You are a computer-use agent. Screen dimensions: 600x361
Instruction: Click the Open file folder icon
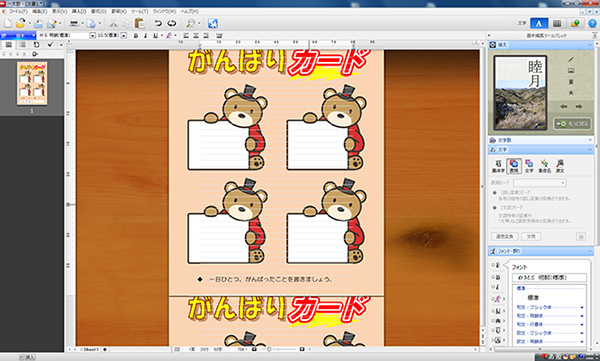pos(20,23)
